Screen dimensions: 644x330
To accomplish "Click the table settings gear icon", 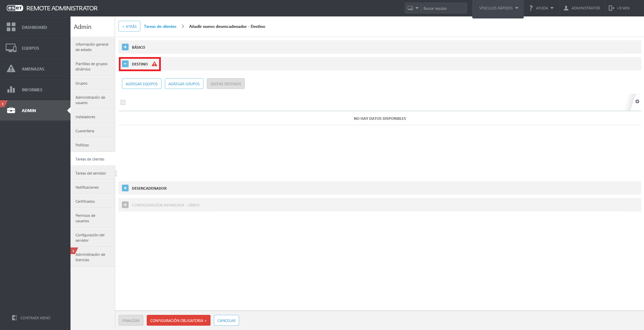I will click(x=637, y=101).
